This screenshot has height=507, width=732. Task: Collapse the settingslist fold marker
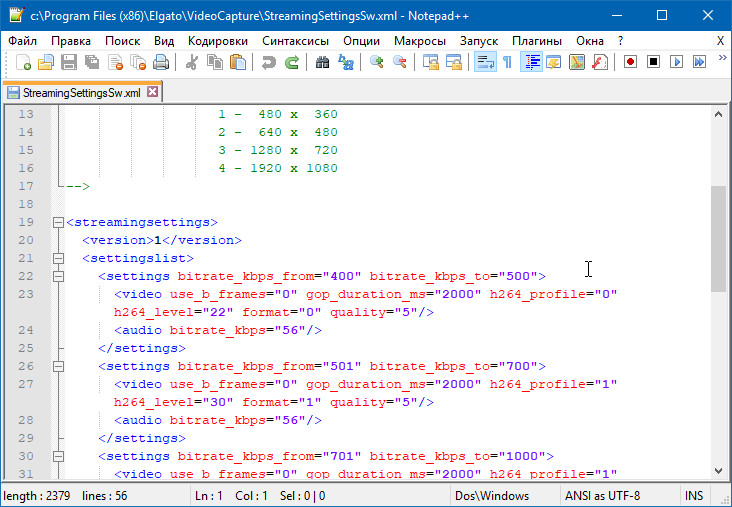click(58, 258)
